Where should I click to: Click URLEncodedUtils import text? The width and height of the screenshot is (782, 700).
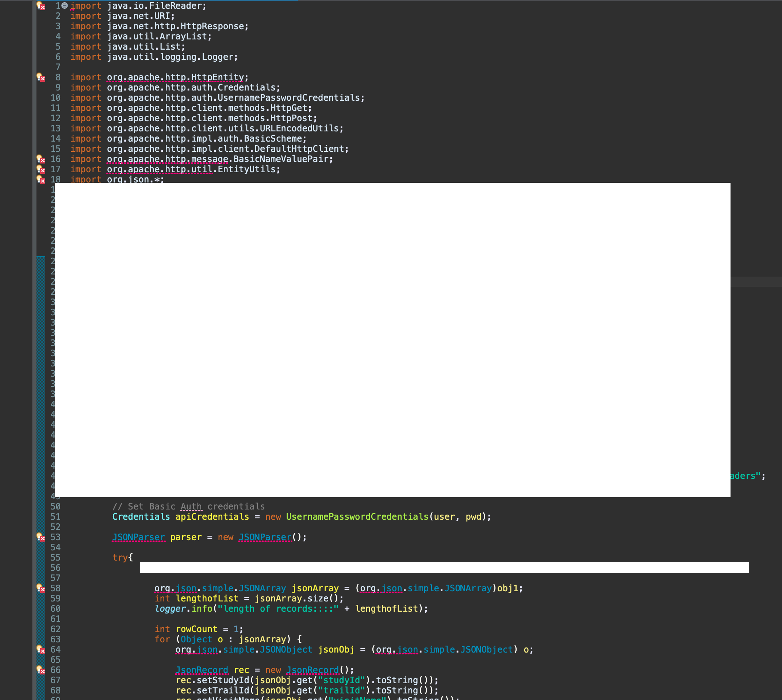click(x=225, y=128)
